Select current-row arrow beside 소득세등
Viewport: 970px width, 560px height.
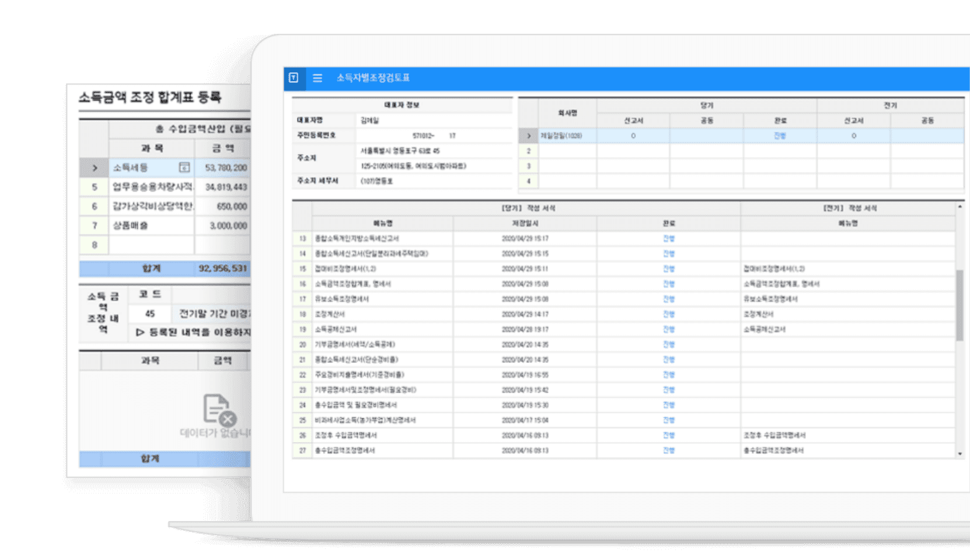95,168
